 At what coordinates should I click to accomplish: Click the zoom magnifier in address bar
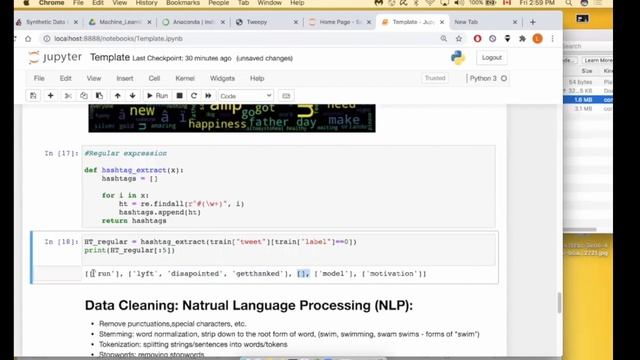point(444,38)
